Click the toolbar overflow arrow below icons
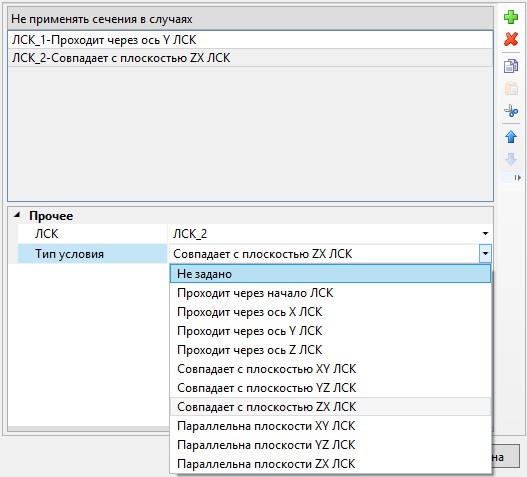Image resolution: width=527 pixels, height=477 pixels. (517, 177)
